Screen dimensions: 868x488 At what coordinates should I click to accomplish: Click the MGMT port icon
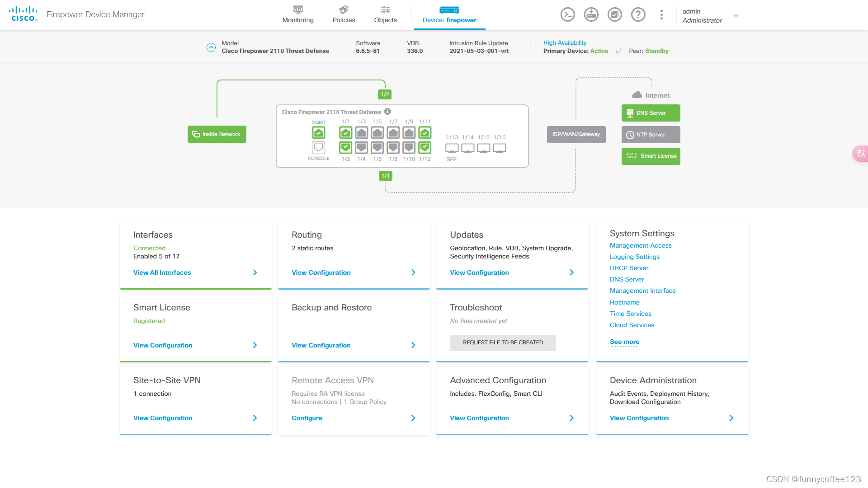tap(319, 133)
